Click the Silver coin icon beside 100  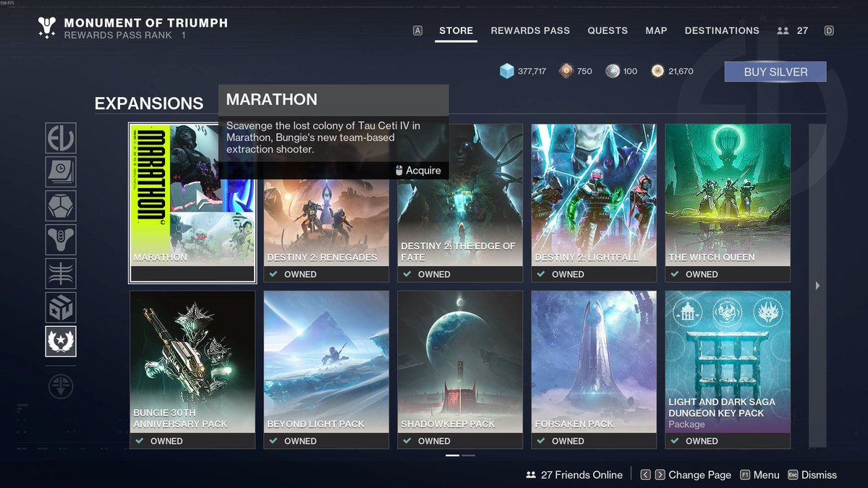[613, 71]
